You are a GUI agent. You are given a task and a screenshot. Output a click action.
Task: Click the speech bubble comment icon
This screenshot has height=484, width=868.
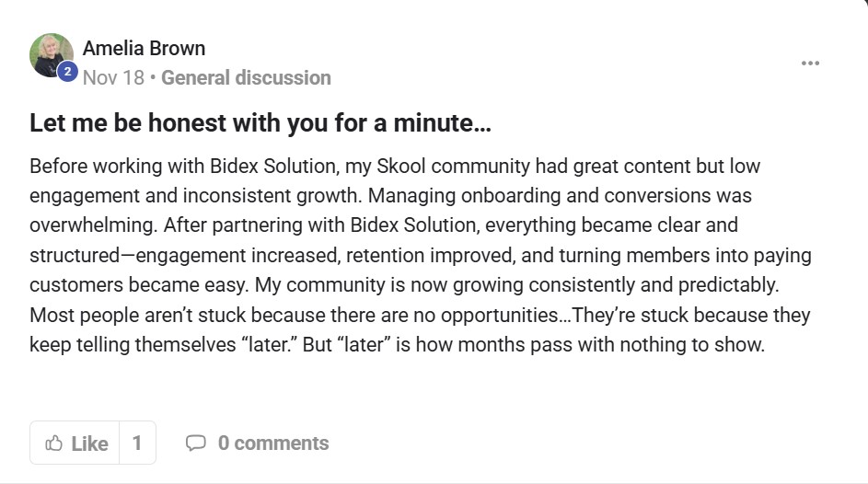click(196, 444)
